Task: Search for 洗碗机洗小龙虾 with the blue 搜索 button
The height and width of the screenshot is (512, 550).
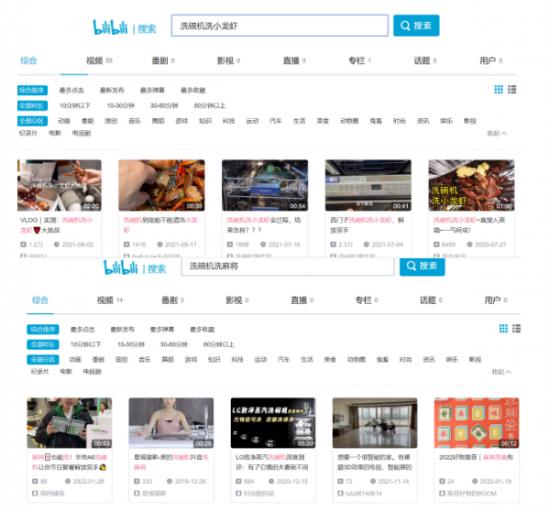Action: 416,25
